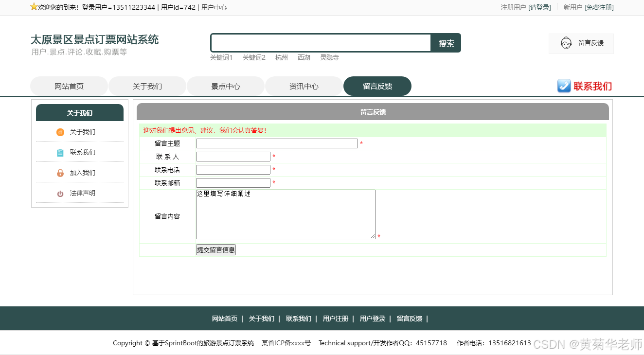The image size is (644, 355).
Task: Click the red 联系我们 text link
Action: (x=592, y=86)
